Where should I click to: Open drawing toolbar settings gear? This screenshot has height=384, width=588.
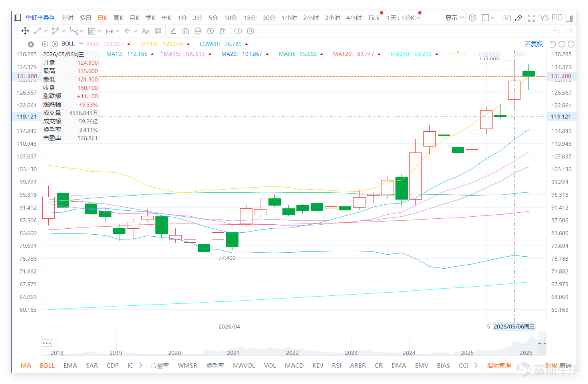(x=250, y=31)
